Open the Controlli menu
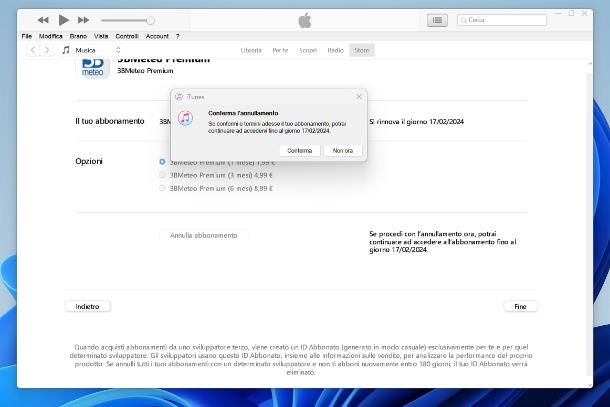This screenshot has height=407, width=610. (127, 36)
